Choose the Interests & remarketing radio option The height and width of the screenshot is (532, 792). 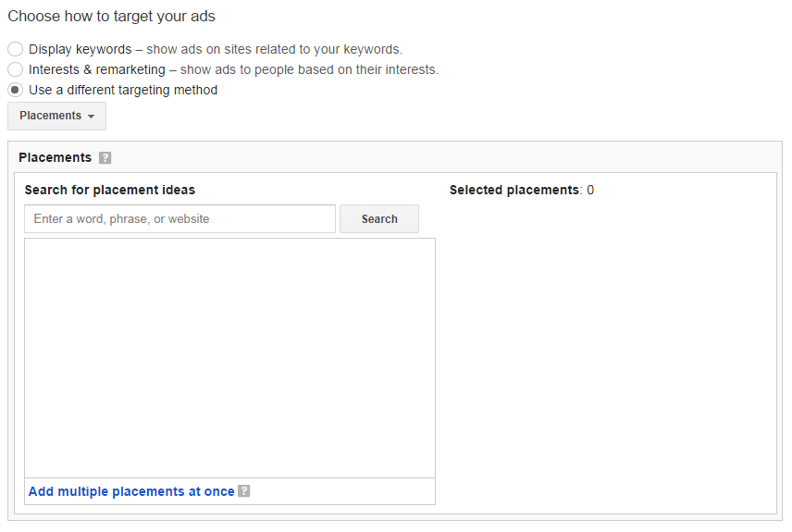coord(15,69)
